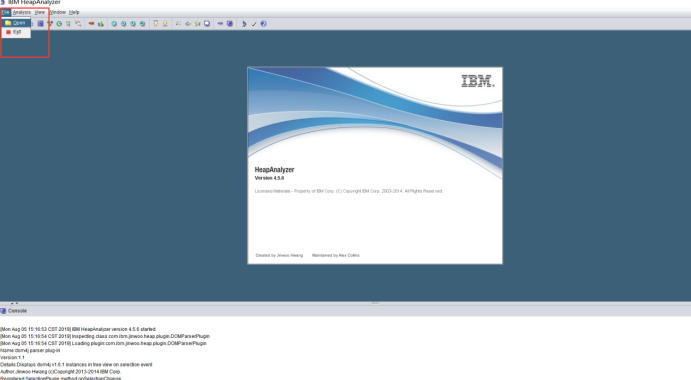Click the green circular G toolbar icon

click(59, 24)
